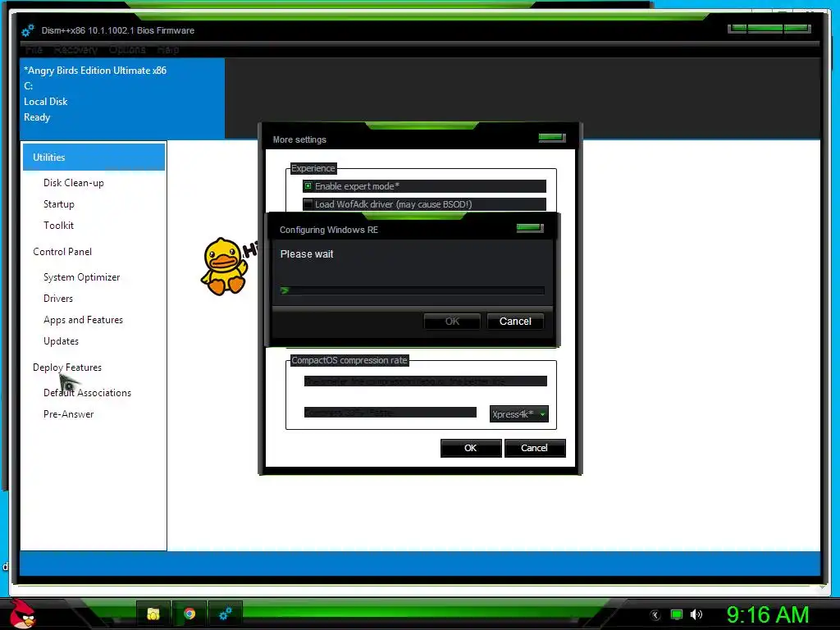Open System Optimizer in the sidebar

pyautogui.click(x=81, y=277)
